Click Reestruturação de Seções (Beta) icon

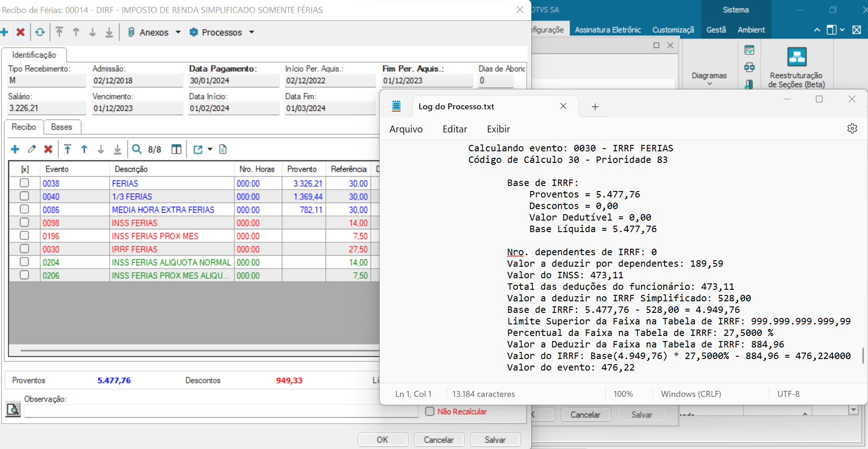(x=797, y=57)
